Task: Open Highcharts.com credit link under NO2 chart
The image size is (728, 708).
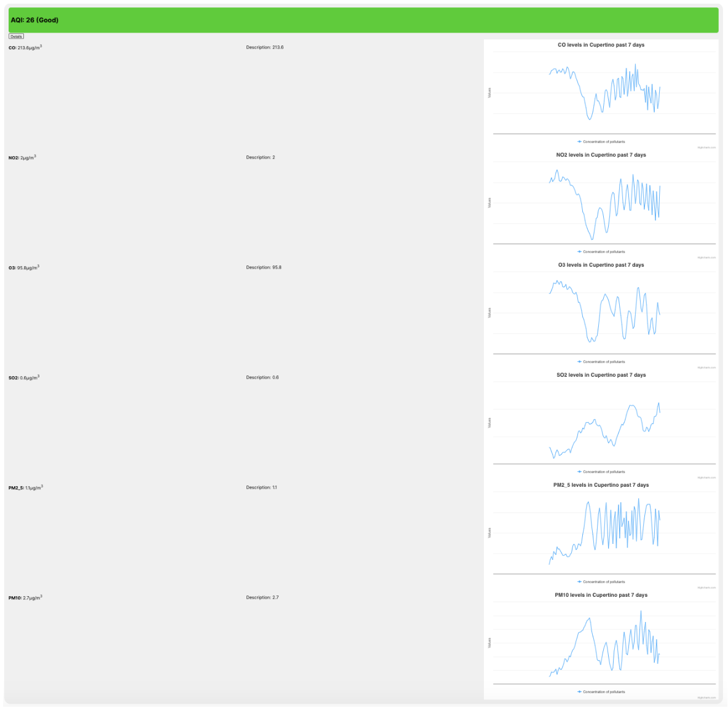Action: click(x=706, y=258)
